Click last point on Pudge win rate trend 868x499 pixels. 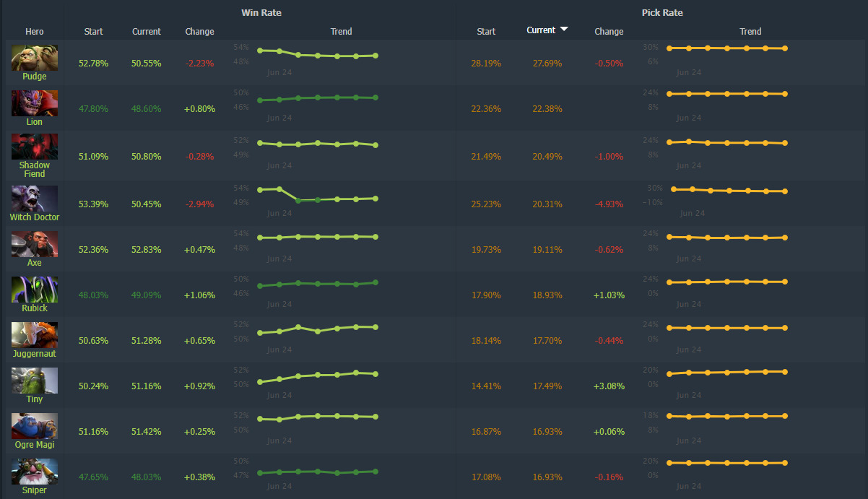pos(376,56)
